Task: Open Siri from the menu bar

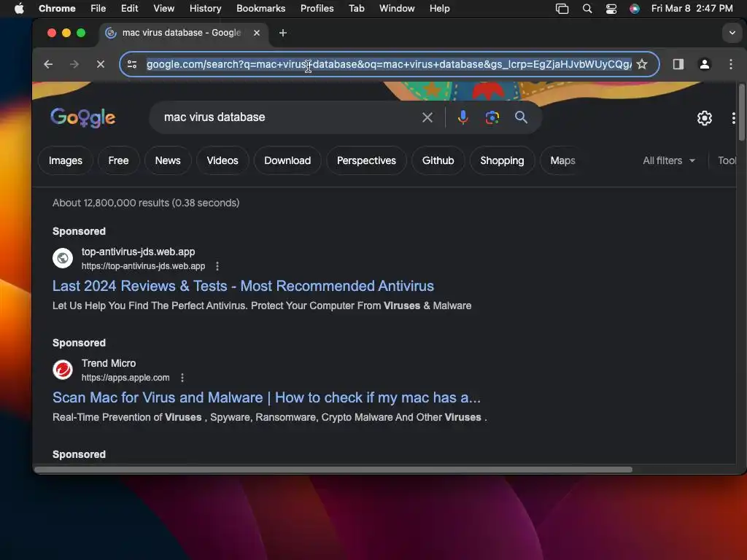Action: tap(635, 9)
